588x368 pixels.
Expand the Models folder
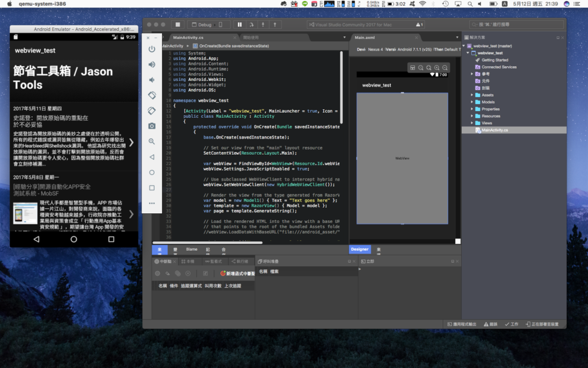[x=472, y=102]
